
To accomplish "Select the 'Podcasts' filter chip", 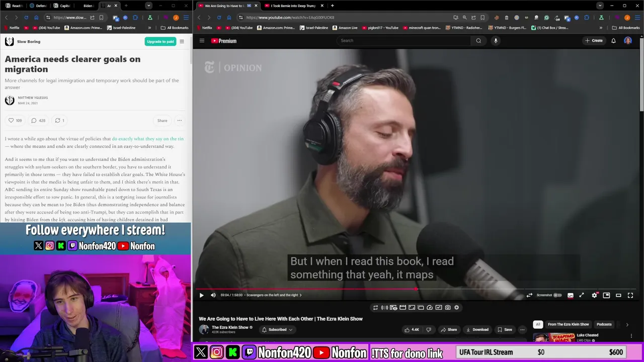I will [604, 324].
